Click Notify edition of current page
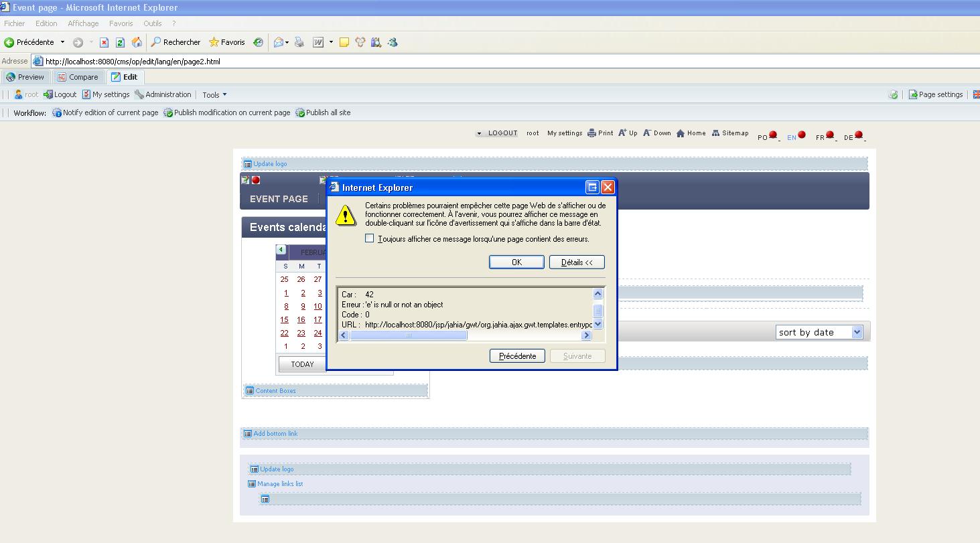980x543 pixels. [x=105, y=112]
